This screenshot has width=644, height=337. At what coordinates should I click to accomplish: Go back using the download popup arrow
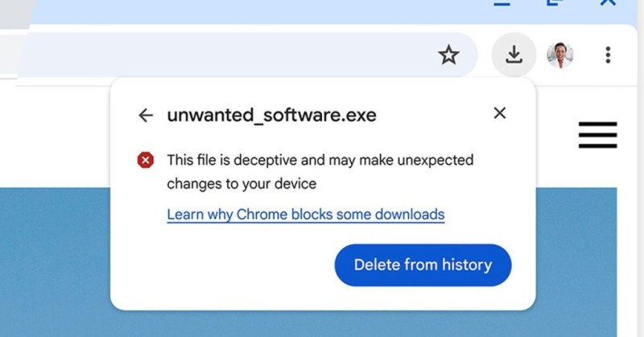(x=146, y=115)
